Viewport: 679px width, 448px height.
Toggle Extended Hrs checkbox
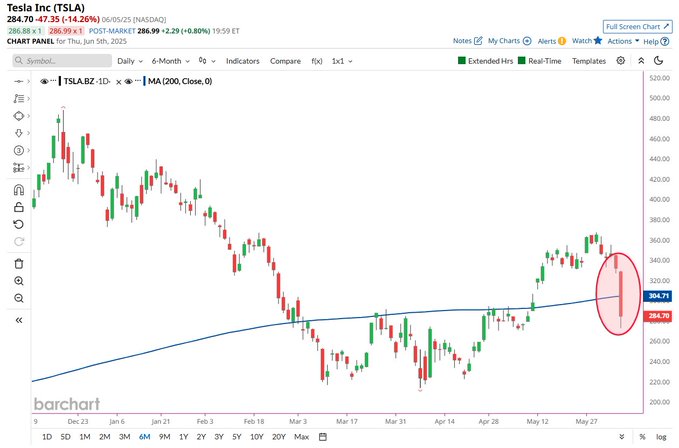(462, 61)
